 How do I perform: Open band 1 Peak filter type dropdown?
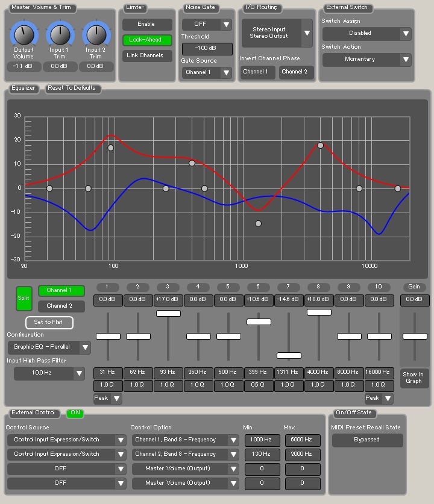[x=108, y=398]
